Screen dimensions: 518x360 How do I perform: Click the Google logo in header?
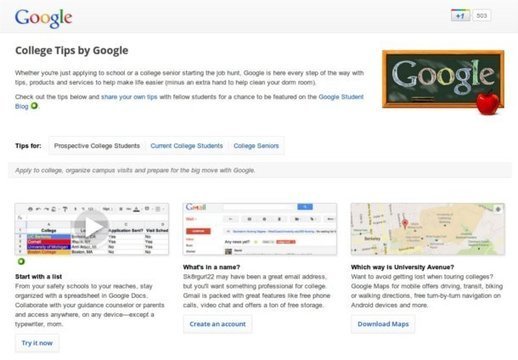tap(43, 18)
